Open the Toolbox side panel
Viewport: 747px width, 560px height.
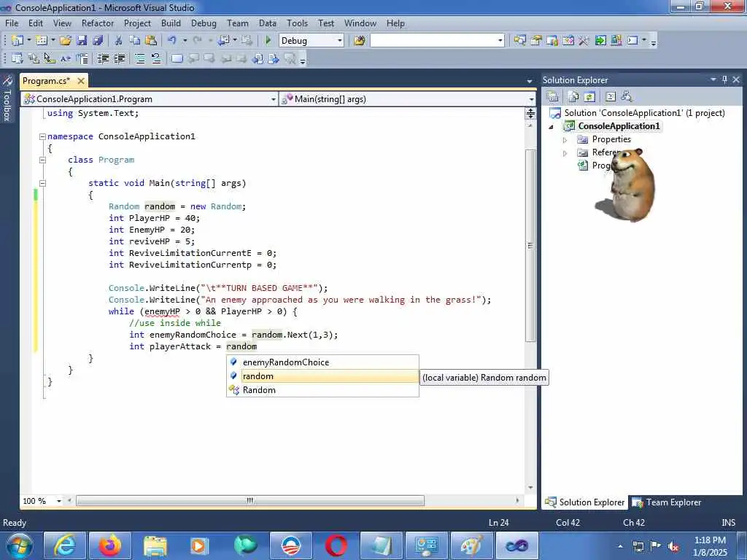tap(7, 98)
